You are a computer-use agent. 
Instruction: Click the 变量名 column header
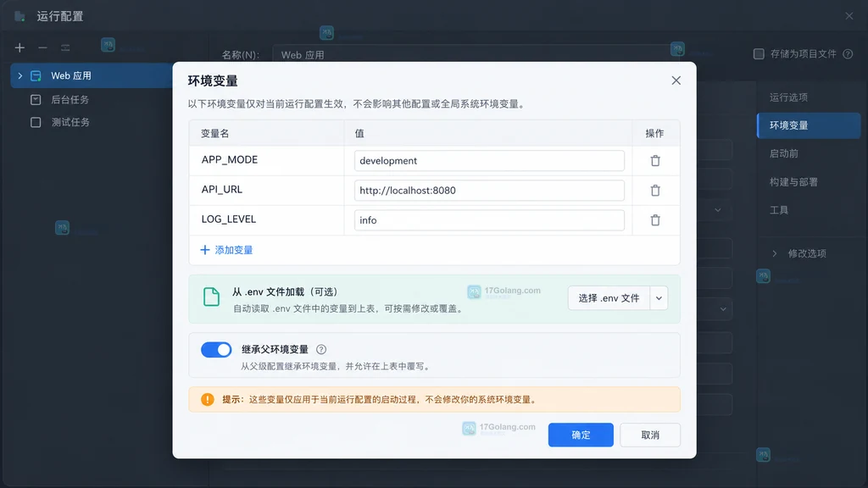tap(266, 133)
